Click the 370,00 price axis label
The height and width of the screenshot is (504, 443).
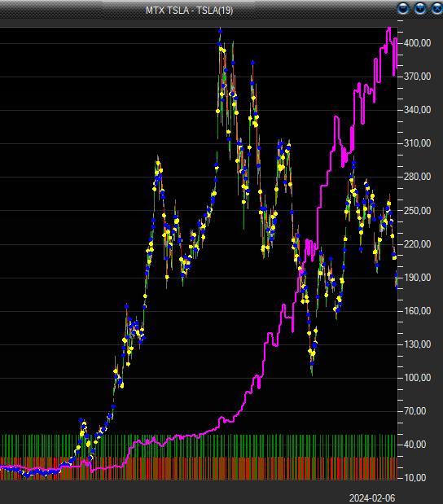[x=417, y=77]
